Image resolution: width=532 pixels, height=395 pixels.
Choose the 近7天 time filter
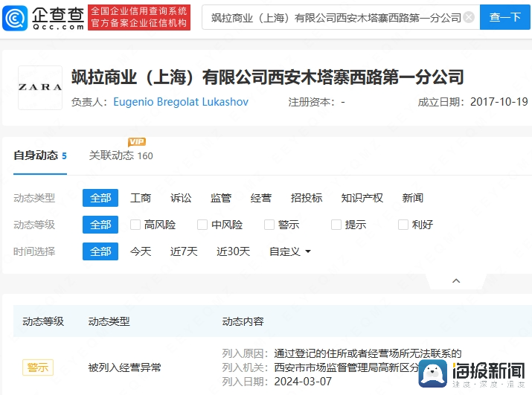pyautogui.click(x=184, y=251)
